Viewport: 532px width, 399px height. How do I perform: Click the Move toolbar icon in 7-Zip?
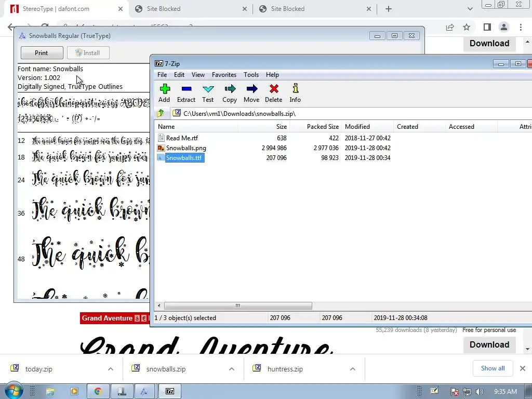[251, 93]
